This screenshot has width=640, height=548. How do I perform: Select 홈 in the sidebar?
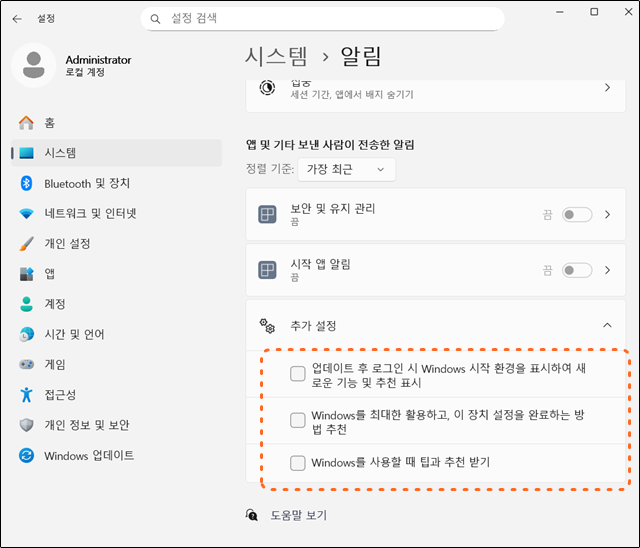[116, 123]
